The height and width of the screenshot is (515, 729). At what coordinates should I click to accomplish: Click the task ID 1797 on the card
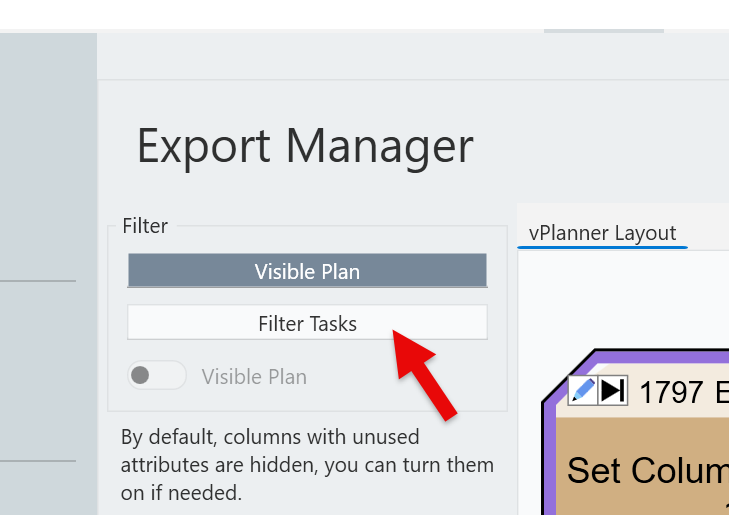click(671, 392)
